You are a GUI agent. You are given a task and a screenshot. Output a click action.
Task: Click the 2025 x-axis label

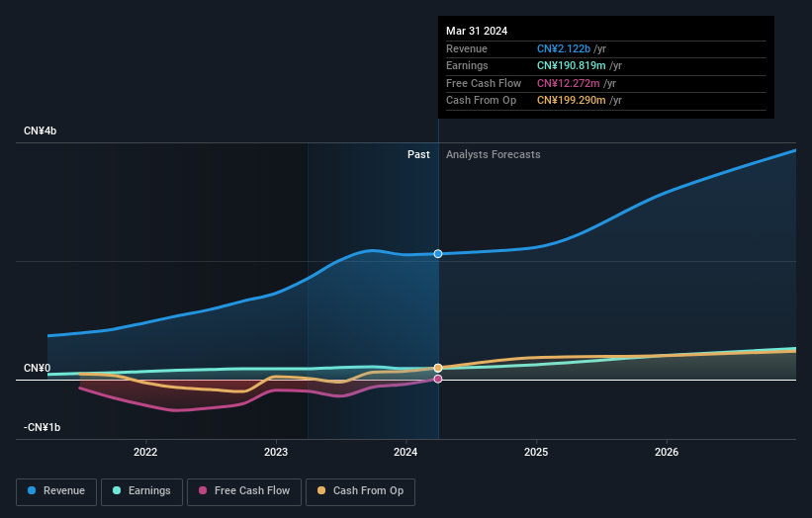click(x=536, y=452)
